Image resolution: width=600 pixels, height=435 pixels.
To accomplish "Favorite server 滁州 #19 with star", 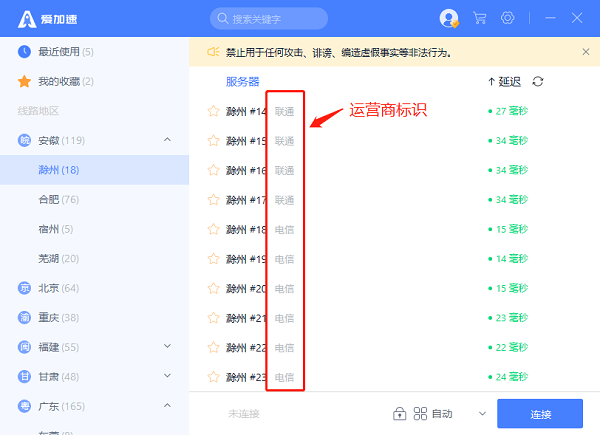I will tap(213, 259).
